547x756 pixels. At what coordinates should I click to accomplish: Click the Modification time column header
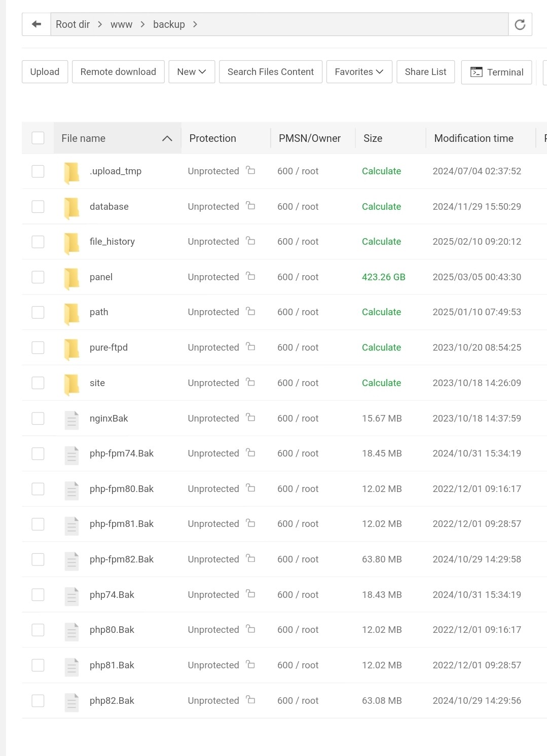click(473, 138)
